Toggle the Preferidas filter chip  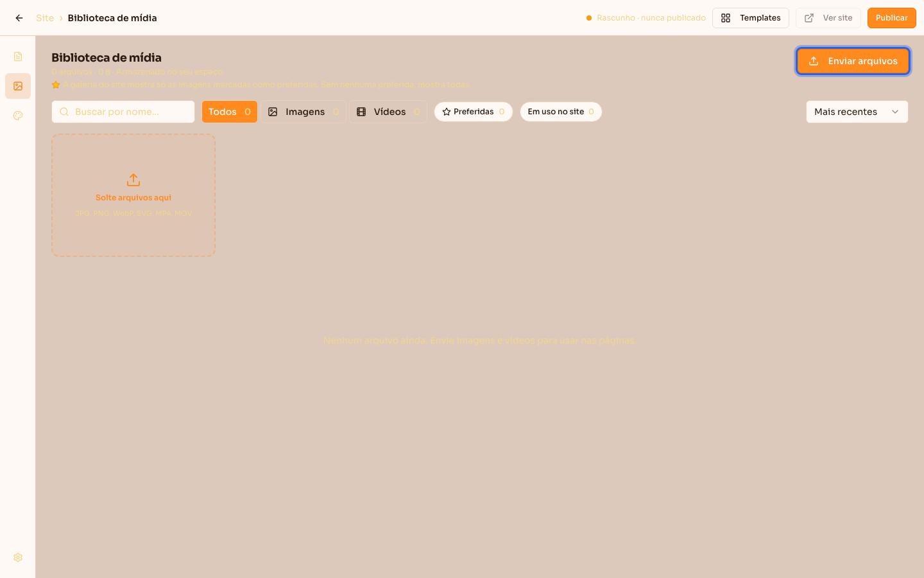[x=474, y=112]
